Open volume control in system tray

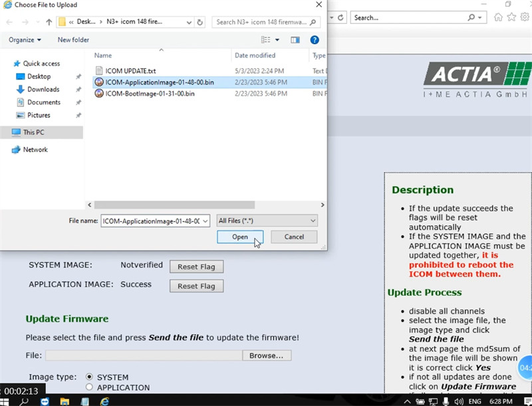459,401
